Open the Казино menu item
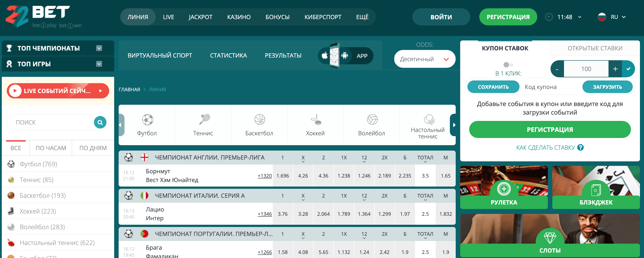This screenshot has width=644, height=258. 239,17
